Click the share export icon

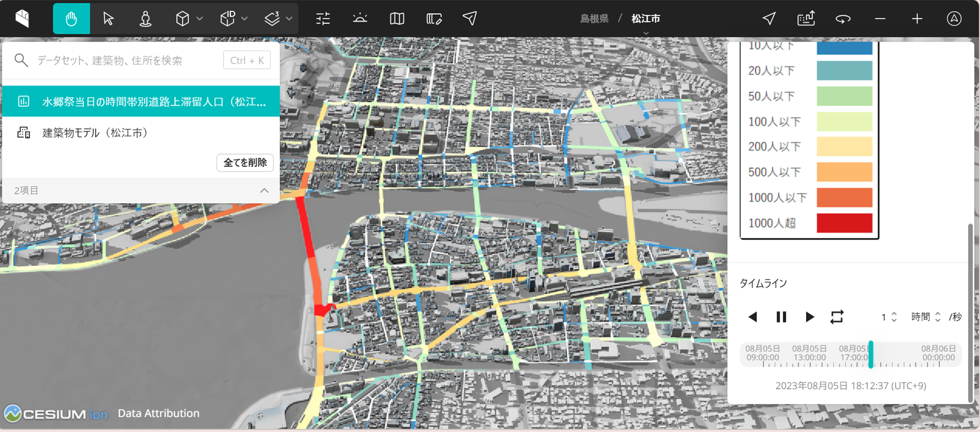[806, 19]
